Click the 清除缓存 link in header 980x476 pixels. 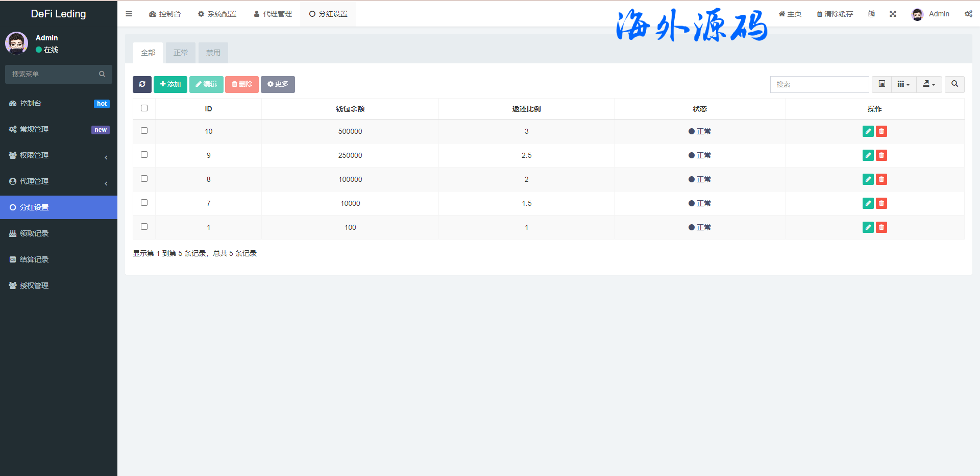(835, 14)
